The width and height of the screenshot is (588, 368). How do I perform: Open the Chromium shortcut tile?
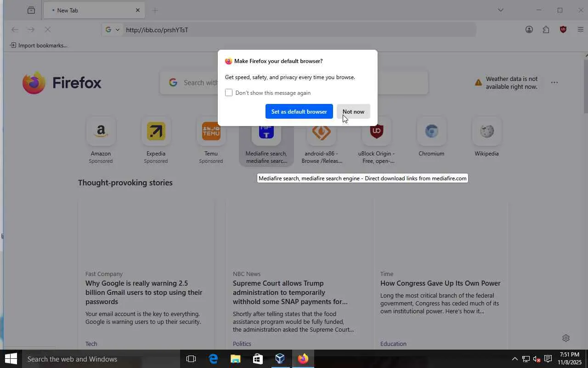tap(431, 138)
